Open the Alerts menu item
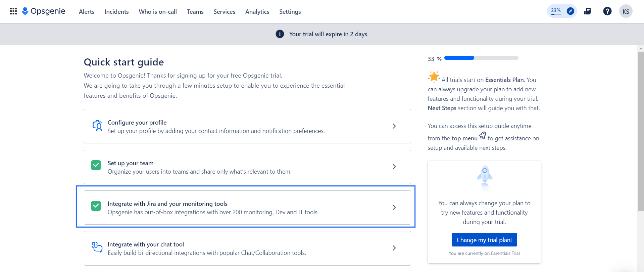Viewport: 644px width, 272px height. tap(87, 12)
